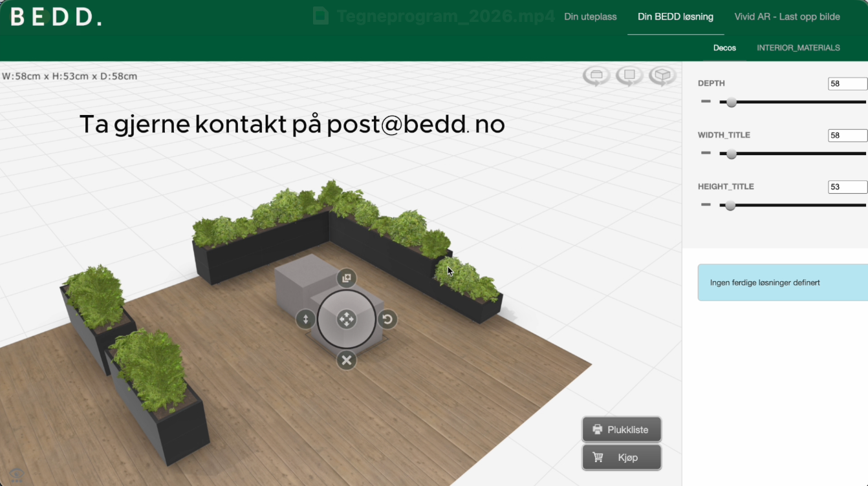Delete the selected cube using the X icon
This screenshot has height=486, width=868.
pos(346,360)
